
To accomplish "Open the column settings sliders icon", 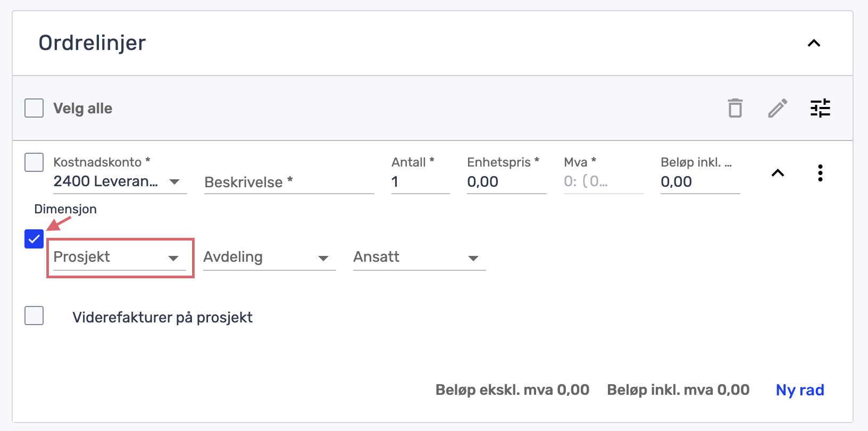I will [x=820, y=108].
